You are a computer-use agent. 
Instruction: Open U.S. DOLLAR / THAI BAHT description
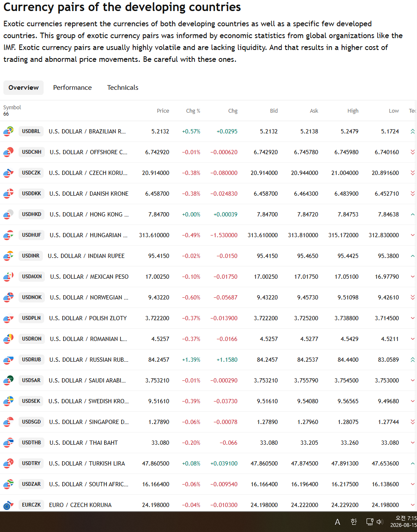pyautogui.click(x=83, y=443)
